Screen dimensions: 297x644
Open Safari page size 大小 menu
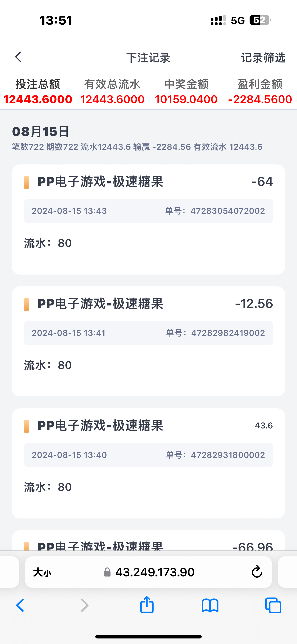click(42, 572)
